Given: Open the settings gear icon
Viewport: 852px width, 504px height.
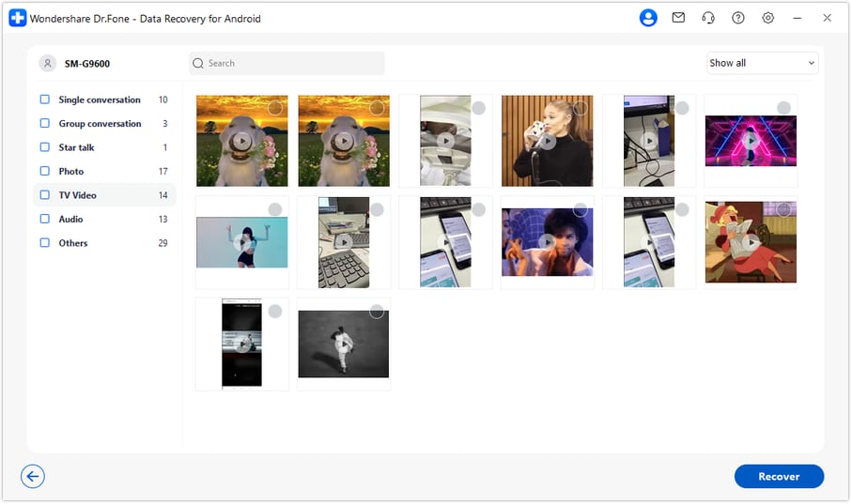Looking at the screenshot, I should point(767,18).
